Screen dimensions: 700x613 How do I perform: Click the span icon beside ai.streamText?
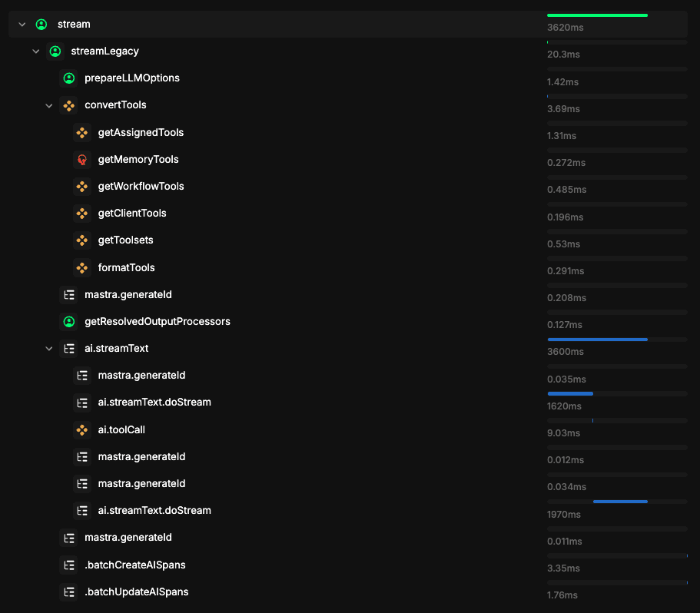coord(69,349)
